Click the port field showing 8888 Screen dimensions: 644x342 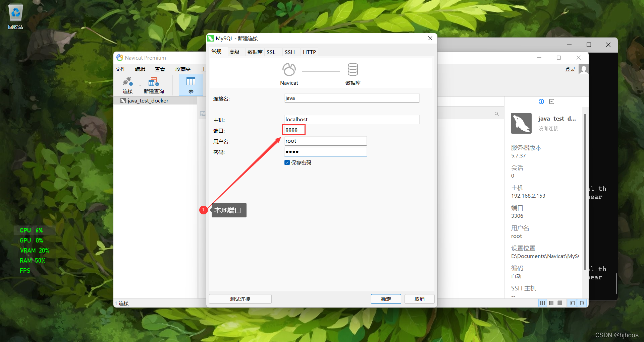point(293,130)
